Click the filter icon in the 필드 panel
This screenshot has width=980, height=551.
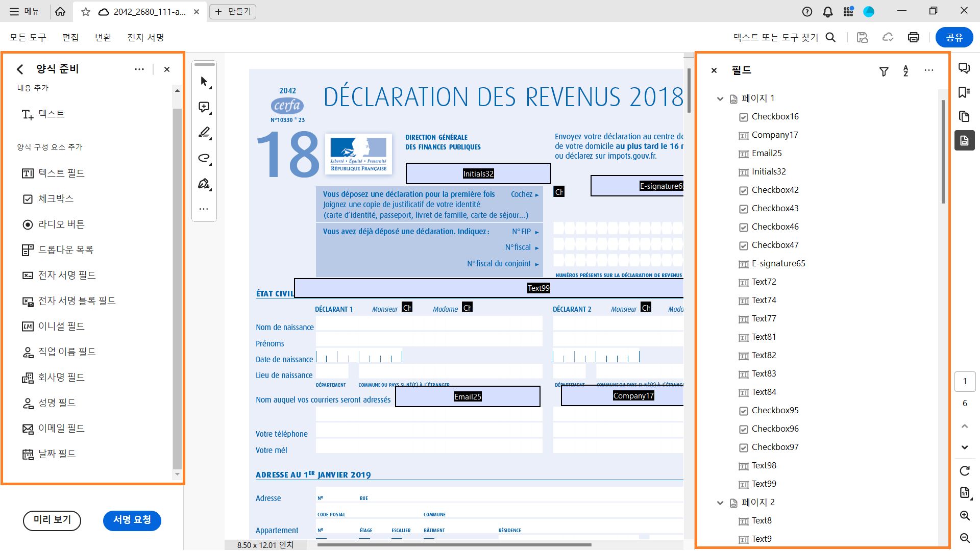(884, 71)
